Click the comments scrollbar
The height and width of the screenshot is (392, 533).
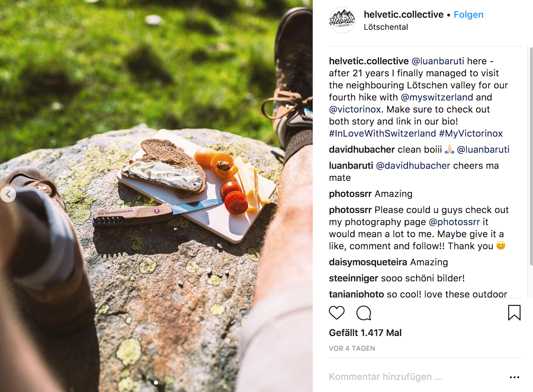[531, 157]
